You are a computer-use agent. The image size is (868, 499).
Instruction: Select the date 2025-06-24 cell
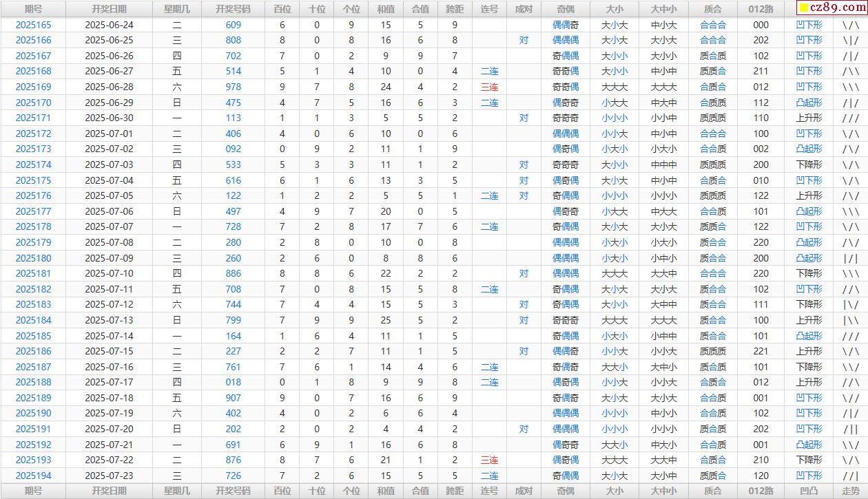click(x=109, y=25)
